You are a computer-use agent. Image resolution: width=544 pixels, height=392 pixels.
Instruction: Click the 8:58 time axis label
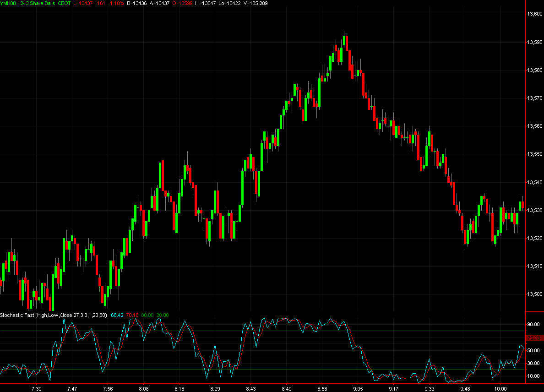tap(322, 389)
